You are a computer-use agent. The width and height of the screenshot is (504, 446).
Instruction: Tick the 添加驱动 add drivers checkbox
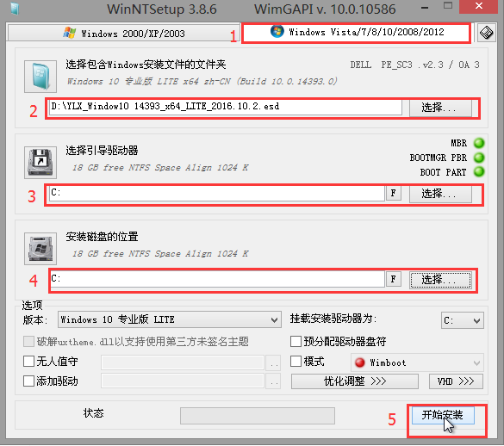coord(28,381)
